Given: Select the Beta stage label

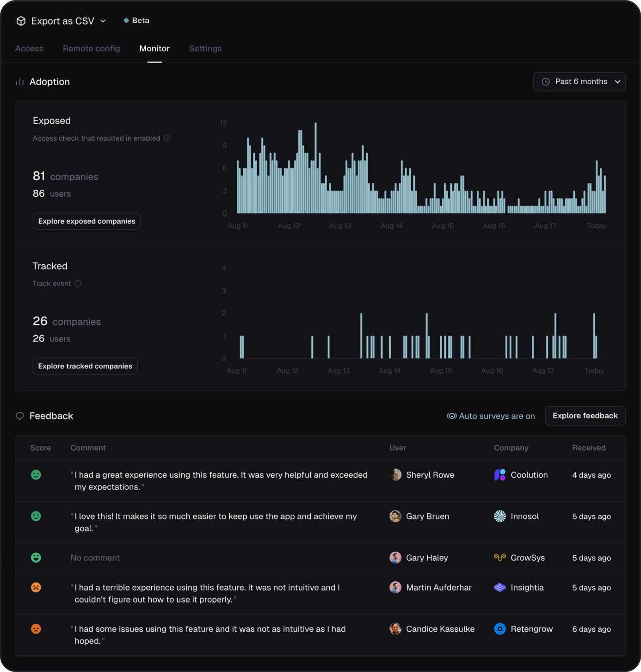Looking at the screenshot, I should (141, 20).
